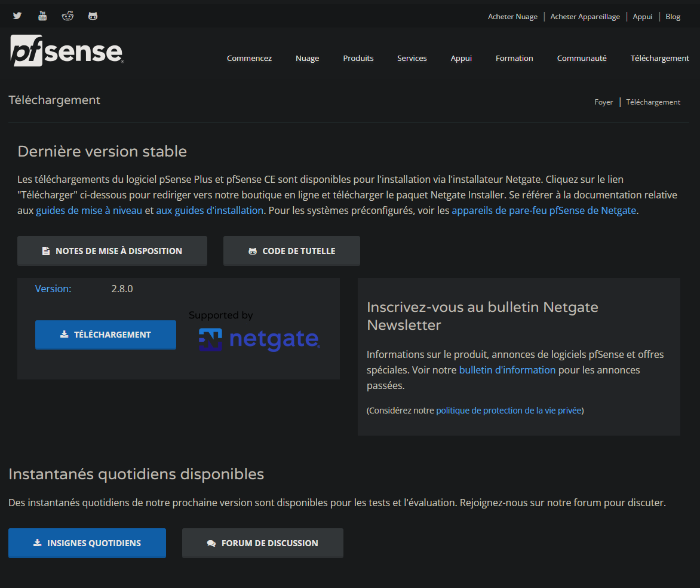Click the Reddit icon in top bar
This screenshot has width=700, height=588.
[x=67, y=16]
